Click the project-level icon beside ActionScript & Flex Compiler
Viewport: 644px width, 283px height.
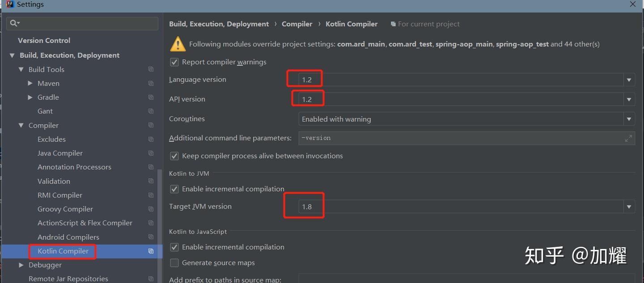click(x=151, y=223)
